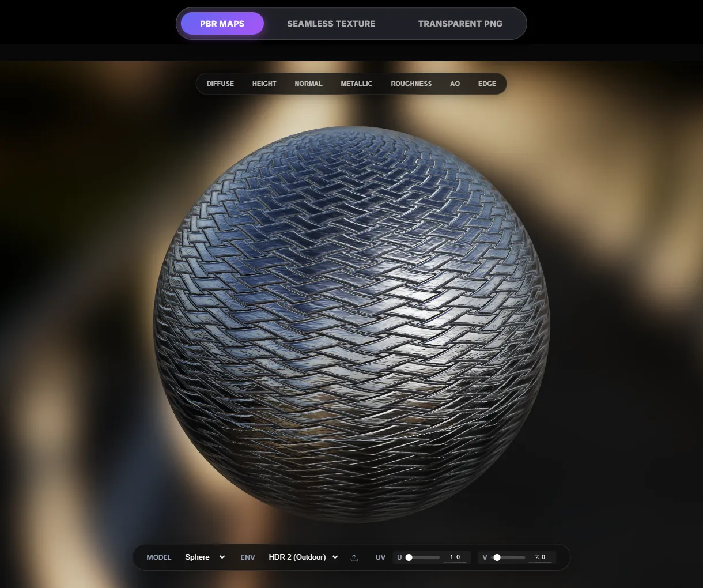Click the UV label in the bottom bar
703x588 pixels.
click(380, 557)
